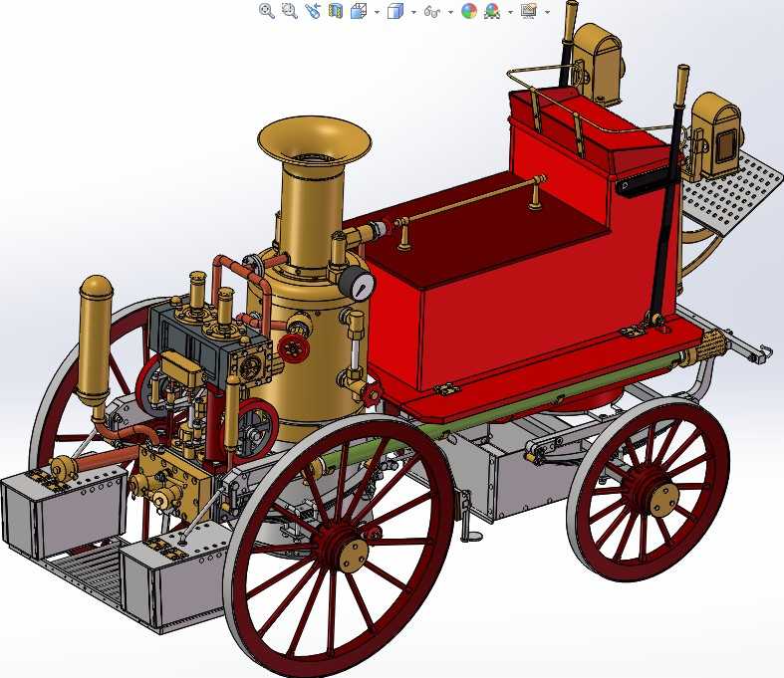Click the View Settings monitor icon

(x=529, y=11)
